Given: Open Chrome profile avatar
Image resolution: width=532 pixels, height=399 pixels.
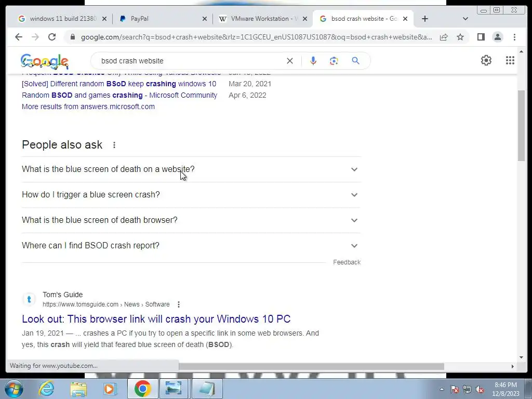Looking at the screenshot, I should pos(497,37).
